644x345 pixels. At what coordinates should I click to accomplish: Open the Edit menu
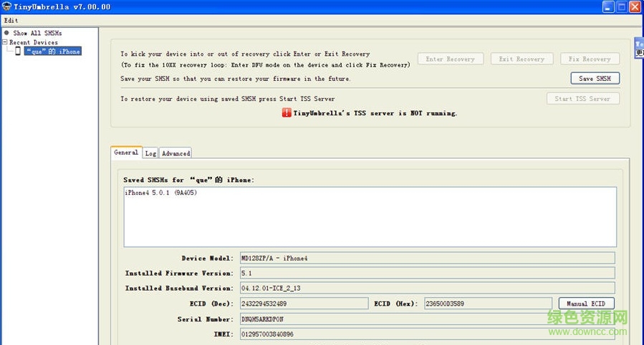point(11,20)
